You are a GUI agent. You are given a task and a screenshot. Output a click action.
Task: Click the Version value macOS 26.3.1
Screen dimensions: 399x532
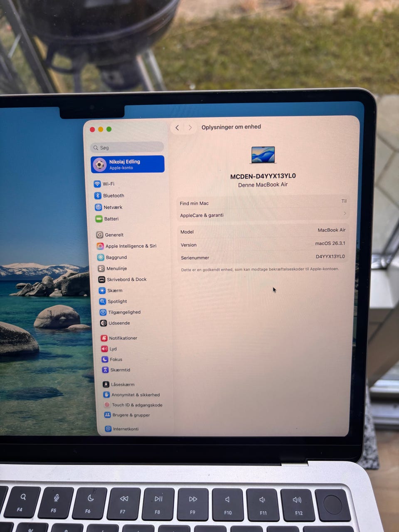[x=330, y=243]
